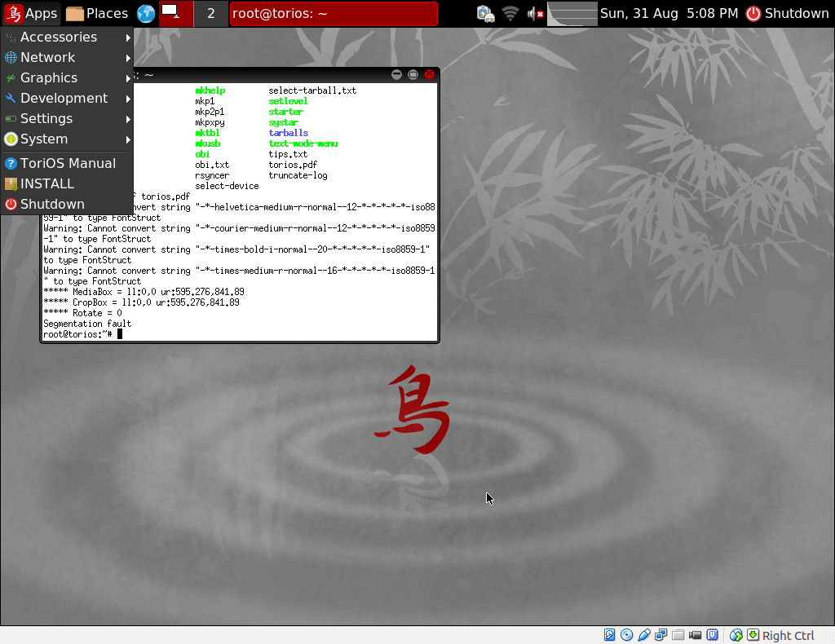
Task: Open ToriOS Manual from the Apps menu
Action: [67, 163]
